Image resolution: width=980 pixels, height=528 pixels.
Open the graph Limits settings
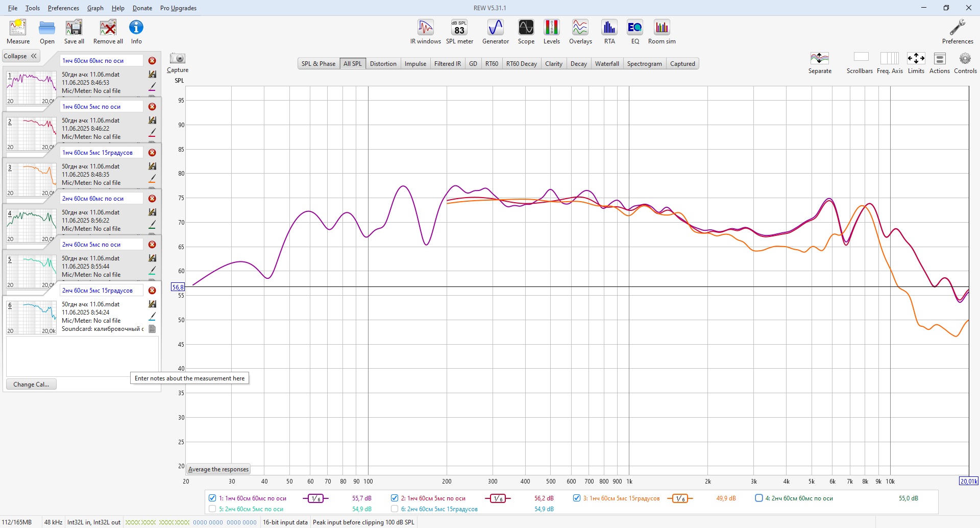[916, 63]
